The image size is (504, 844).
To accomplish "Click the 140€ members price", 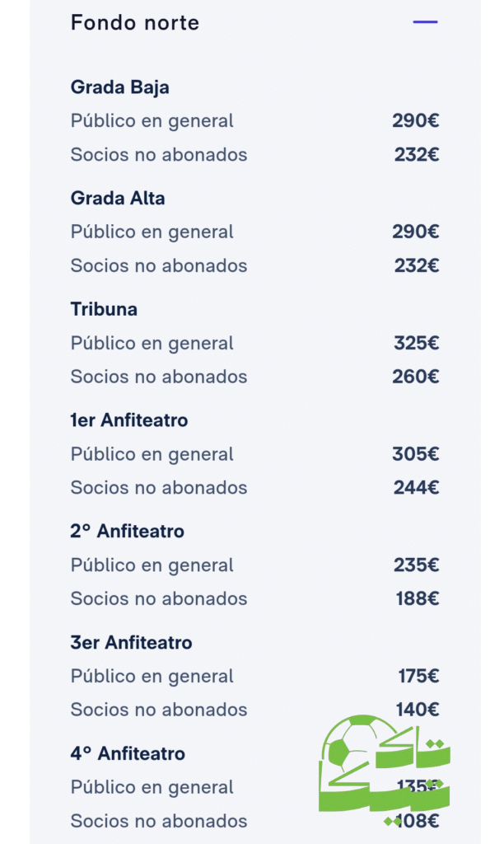I will (x=418, y=710).
